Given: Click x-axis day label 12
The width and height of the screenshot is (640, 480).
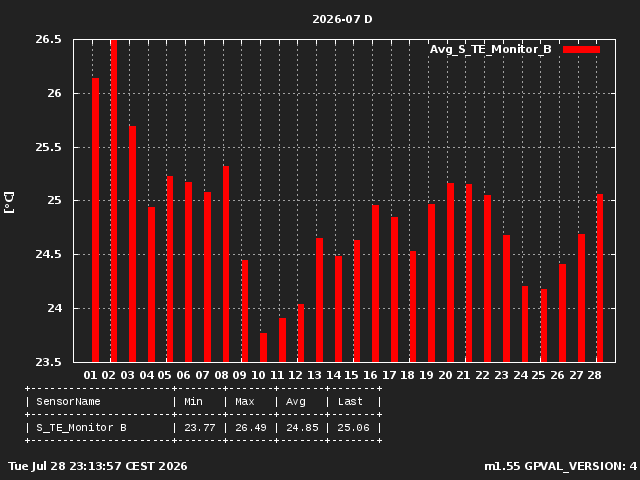Looking at the screenshot, I should [x=296, y=375].
